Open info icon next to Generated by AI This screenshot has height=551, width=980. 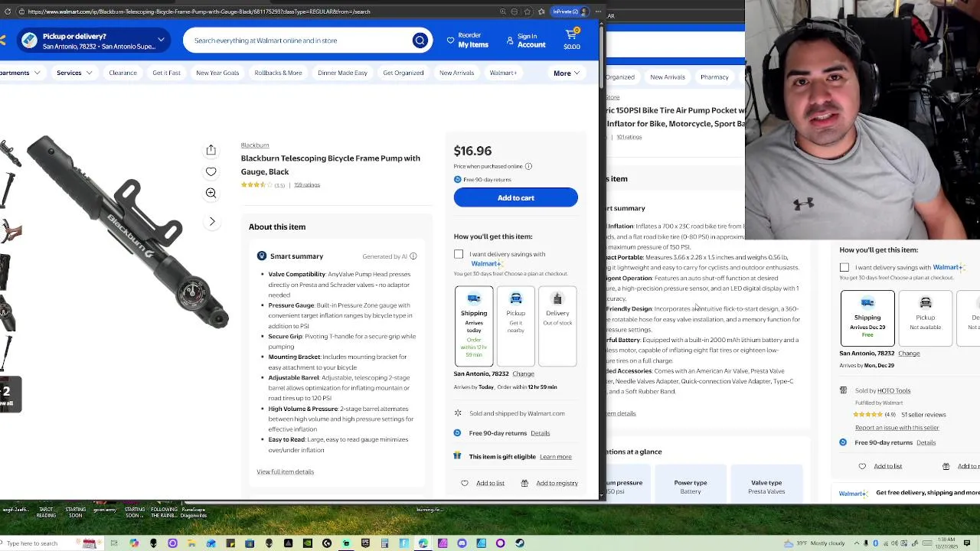(413, 256)
